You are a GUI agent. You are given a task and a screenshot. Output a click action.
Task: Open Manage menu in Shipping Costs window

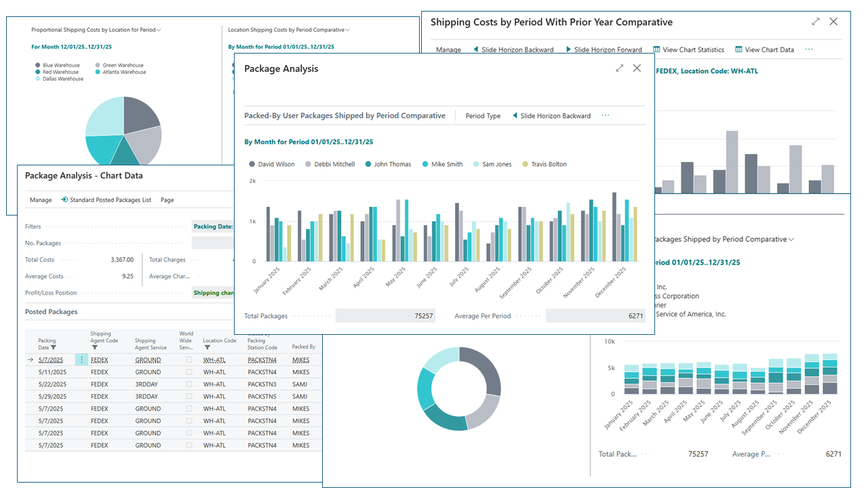tap(448, 49)
